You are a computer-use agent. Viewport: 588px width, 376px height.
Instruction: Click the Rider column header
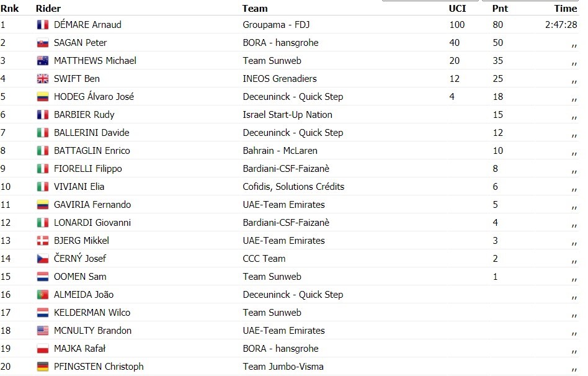(x=48, y=9)
